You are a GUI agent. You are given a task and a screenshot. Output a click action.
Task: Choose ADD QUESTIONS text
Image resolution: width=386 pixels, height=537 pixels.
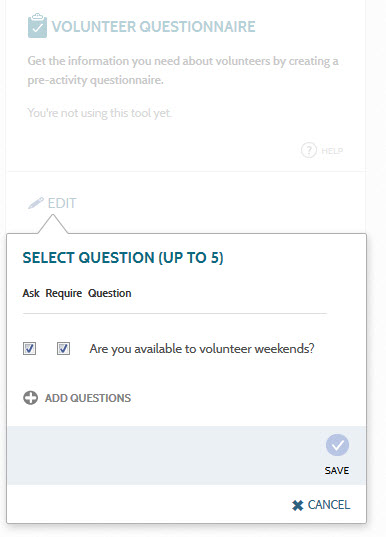tap(88, 398)
